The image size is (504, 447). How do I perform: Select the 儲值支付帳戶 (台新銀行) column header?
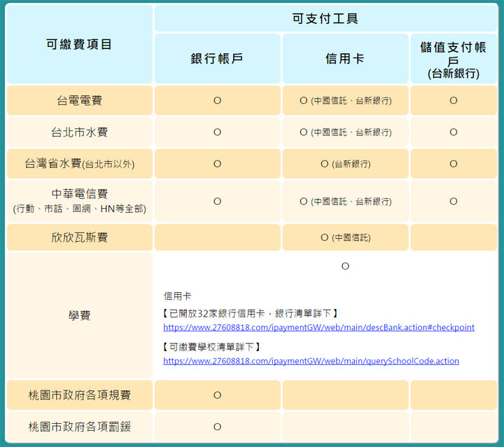453,59
